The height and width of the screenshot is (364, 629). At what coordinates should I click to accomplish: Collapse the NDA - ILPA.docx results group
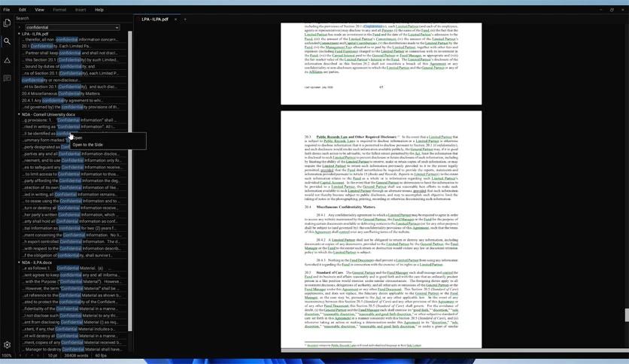(19, 262)
